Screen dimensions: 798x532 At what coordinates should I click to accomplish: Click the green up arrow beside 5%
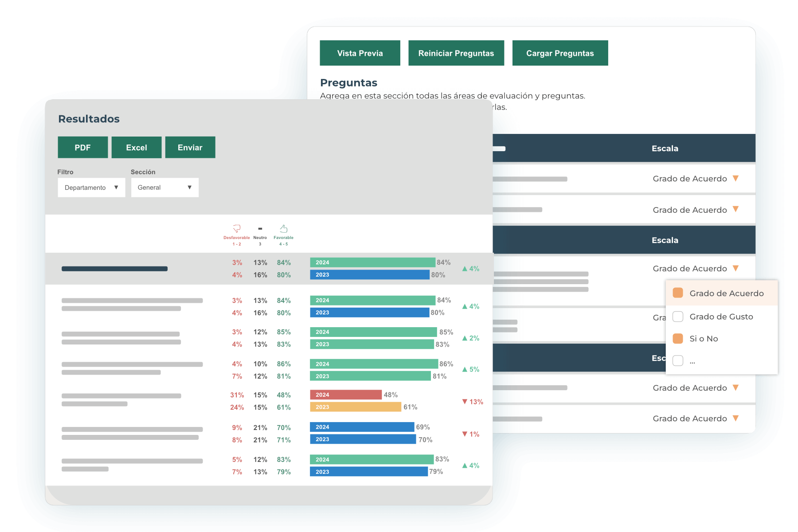[465, 369]
